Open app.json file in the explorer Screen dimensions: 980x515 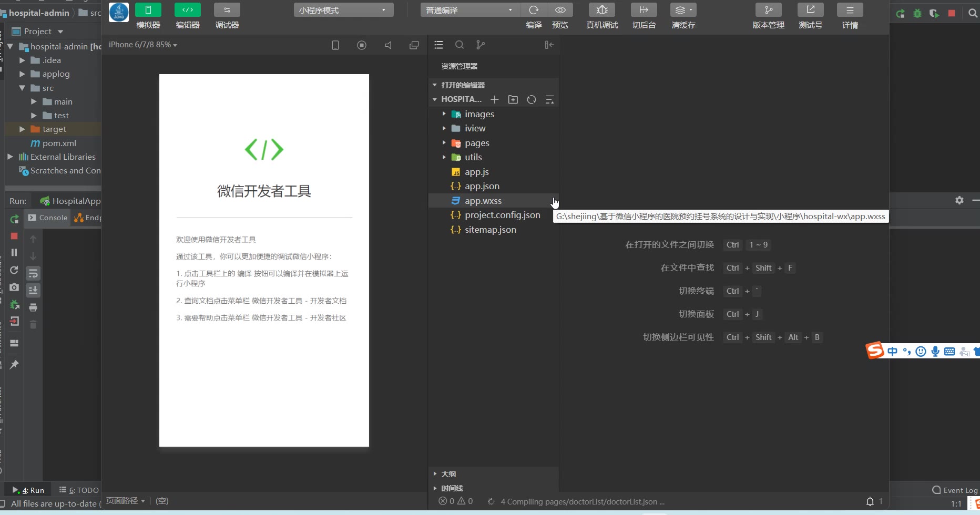(482, 186)
